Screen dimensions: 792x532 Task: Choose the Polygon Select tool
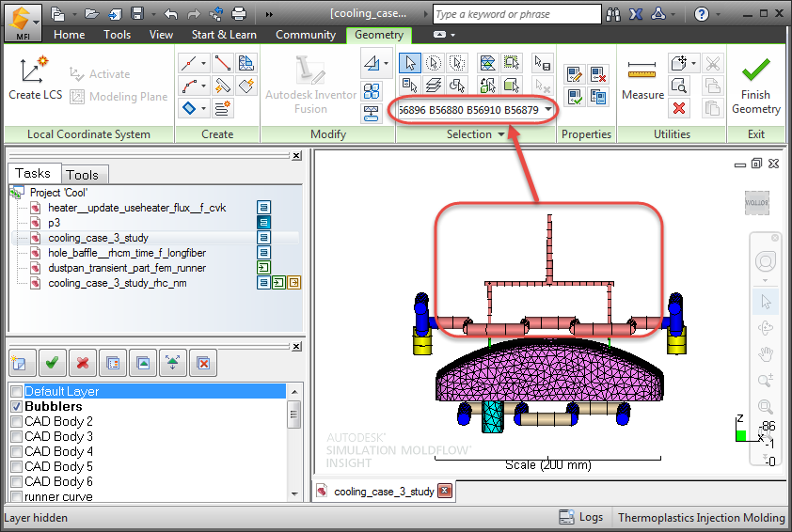pos(457,63)
